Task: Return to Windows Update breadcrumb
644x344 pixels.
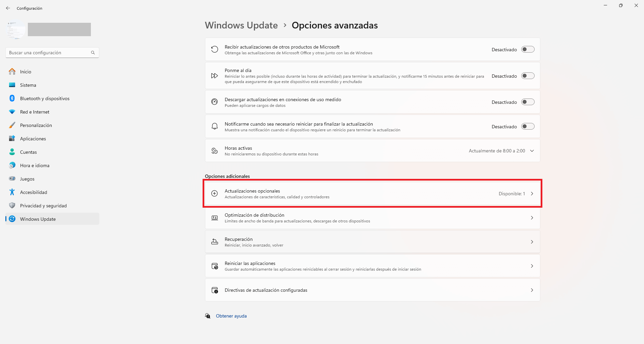Action: [x=241, y=25]
